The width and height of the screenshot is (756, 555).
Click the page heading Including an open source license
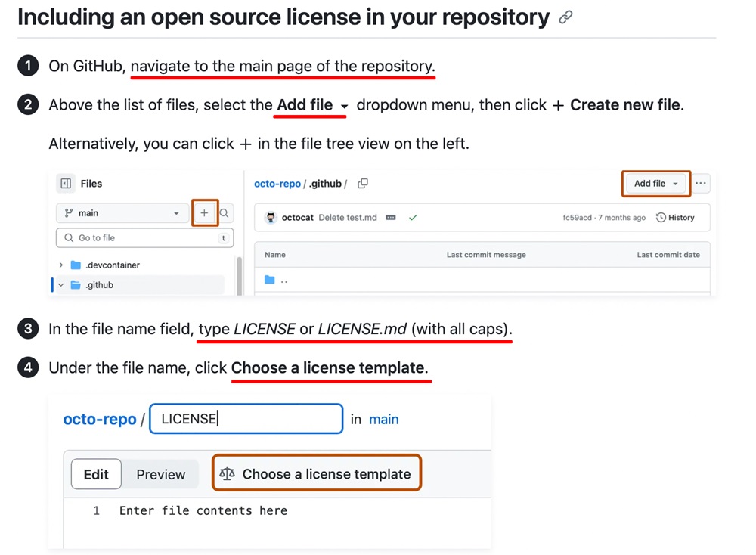coord(283,17)
